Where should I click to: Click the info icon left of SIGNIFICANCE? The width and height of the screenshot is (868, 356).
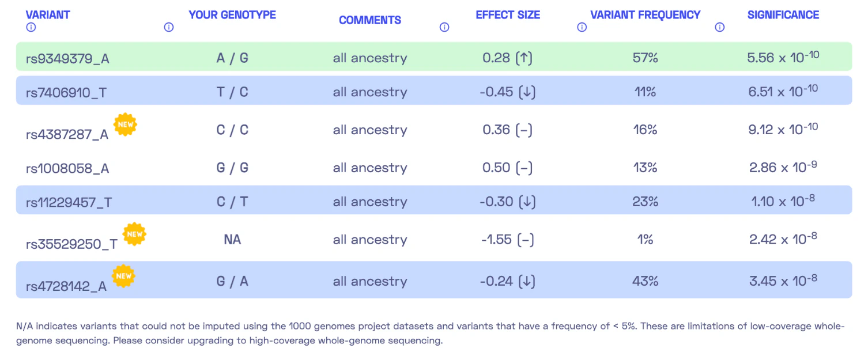pyautogui.click(x=720, y=27)
